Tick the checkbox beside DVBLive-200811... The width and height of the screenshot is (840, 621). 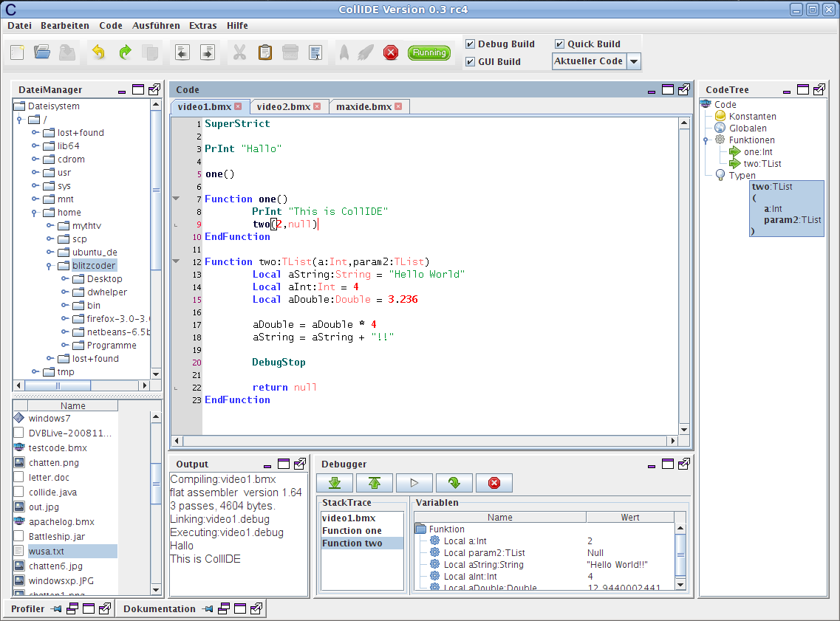pyautogui.click(x=18, y=433)
